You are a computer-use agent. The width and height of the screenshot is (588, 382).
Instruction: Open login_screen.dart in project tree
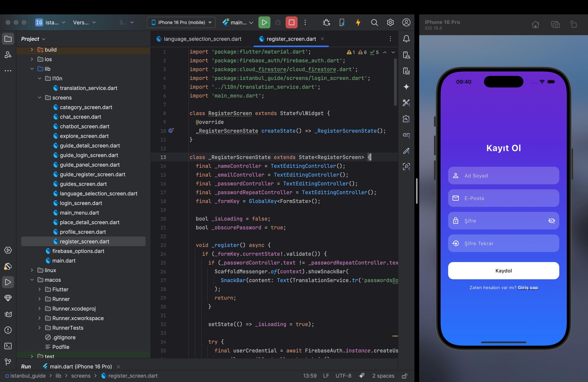(81, 203)
